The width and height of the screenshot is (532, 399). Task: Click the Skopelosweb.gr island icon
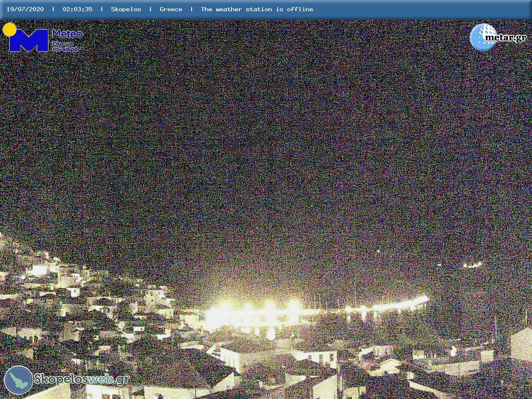tap(18, 380)
